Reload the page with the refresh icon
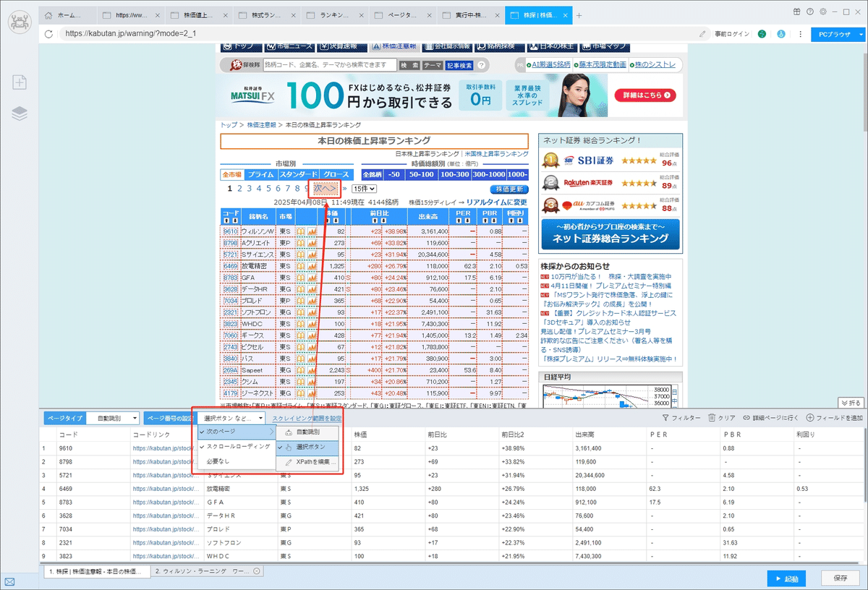This screenshot has height=590, width=868. coord(48,33)
